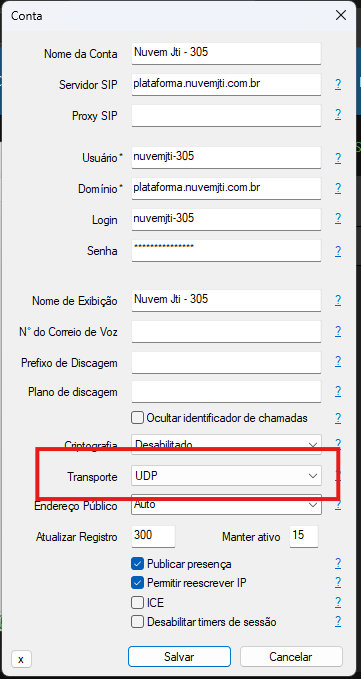
Task: Focus the Servidor SIP input field
Action: coord(226,84)
